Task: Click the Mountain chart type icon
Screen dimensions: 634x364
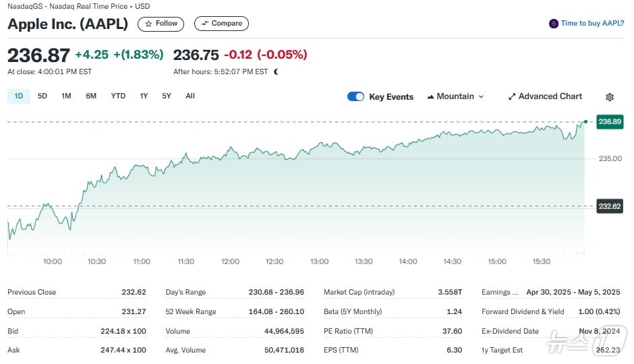Action: (430, 97)
